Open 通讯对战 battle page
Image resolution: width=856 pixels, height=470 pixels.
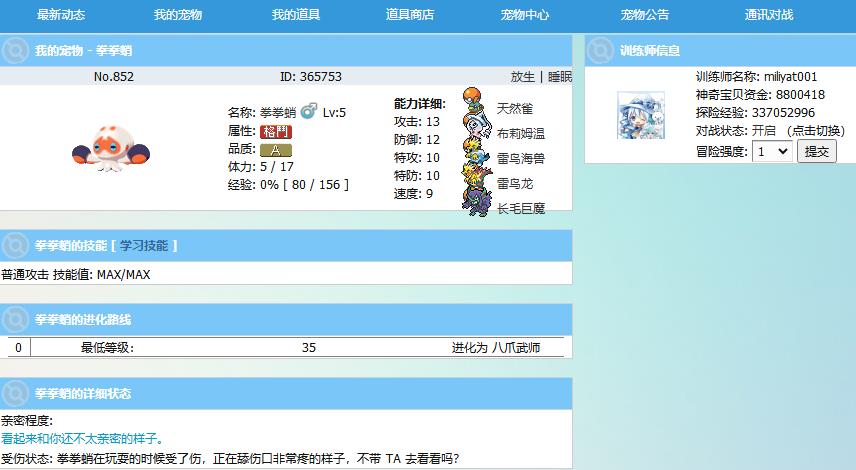tap(769, 15)
